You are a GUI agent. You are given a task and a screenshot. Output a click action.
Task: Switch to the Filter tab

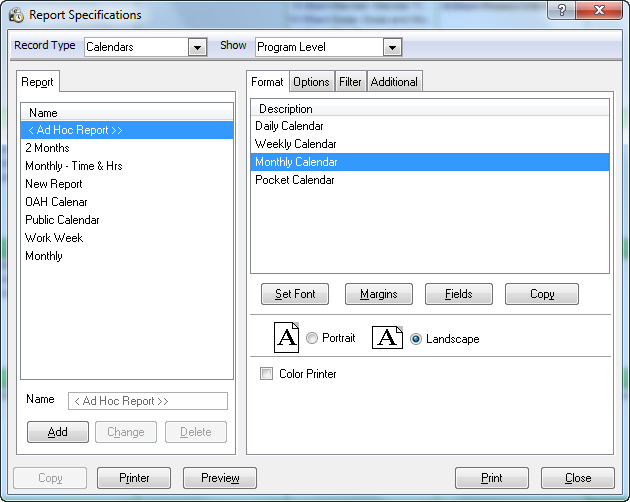click(x=350, y=82)
